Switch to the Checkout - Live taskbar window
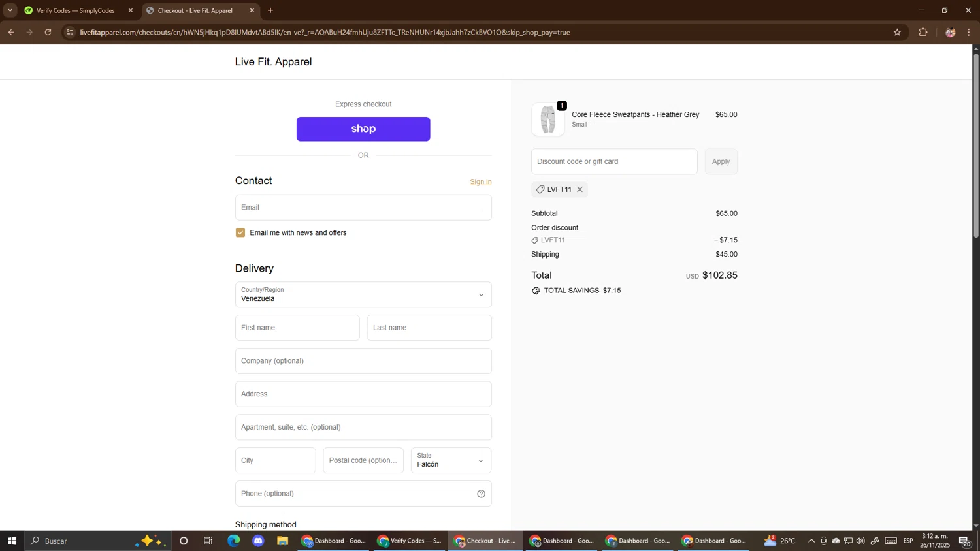Image resolution: width=980 pixels, height=551 pixels. pyautogui.click(x=485, y=541)
